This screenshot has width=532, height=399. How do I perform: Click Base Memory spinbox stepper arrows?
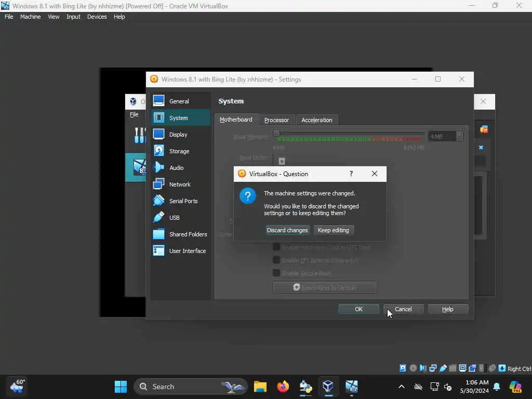[x=459, y=137]
